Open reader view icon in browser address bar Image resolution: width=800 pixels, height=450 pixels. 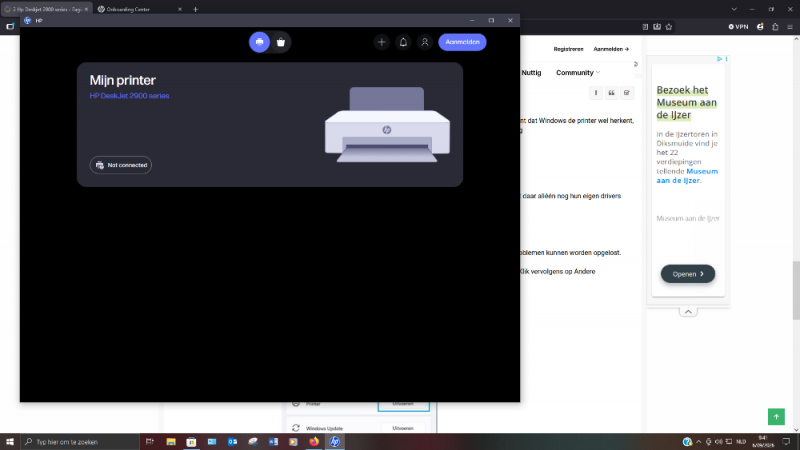pyautogui.click(x=645, y=27)
